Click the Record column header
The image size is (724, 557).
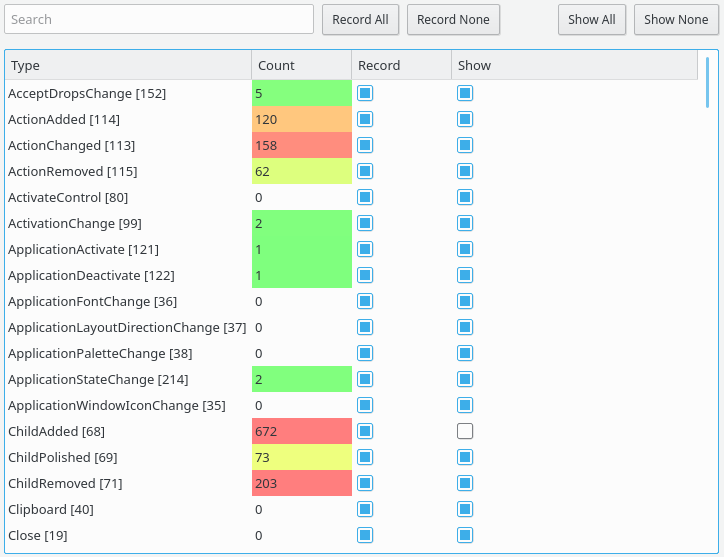point(401,65)
